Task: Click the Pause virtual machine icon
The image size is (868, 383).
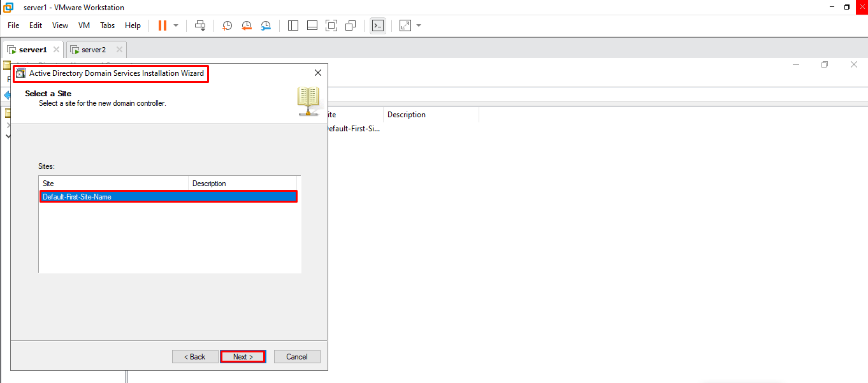Action: coord(163,25)
